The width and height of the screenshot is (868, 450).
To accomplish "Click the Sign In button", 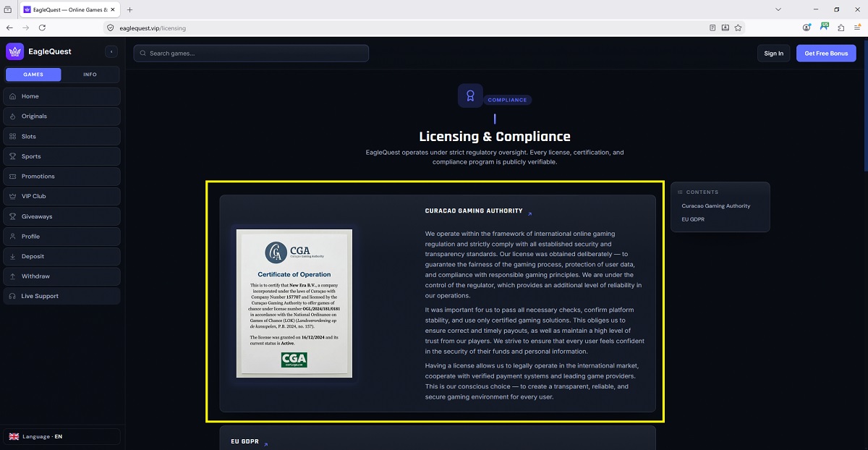I will tap(774, 53).
